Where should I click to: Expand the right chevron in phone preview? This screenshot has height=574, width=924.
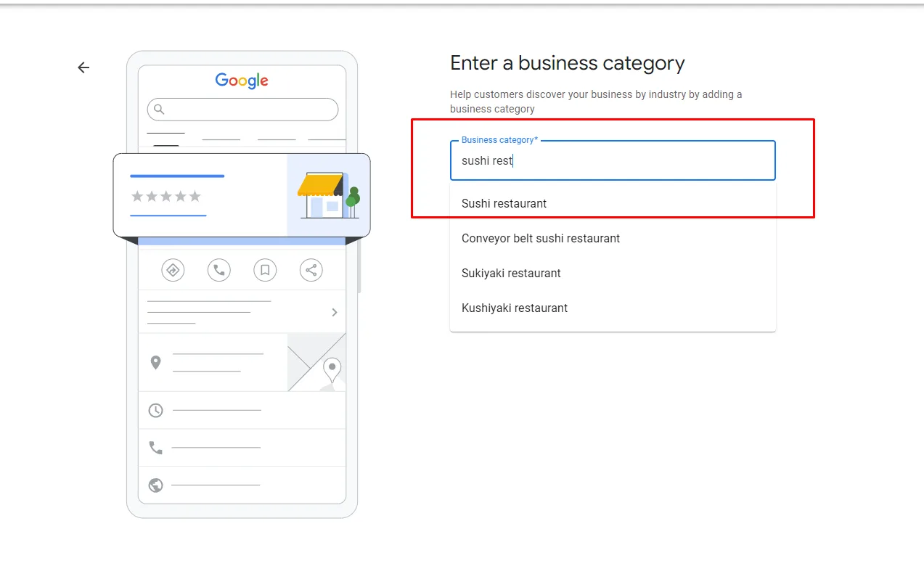point(334,312)
